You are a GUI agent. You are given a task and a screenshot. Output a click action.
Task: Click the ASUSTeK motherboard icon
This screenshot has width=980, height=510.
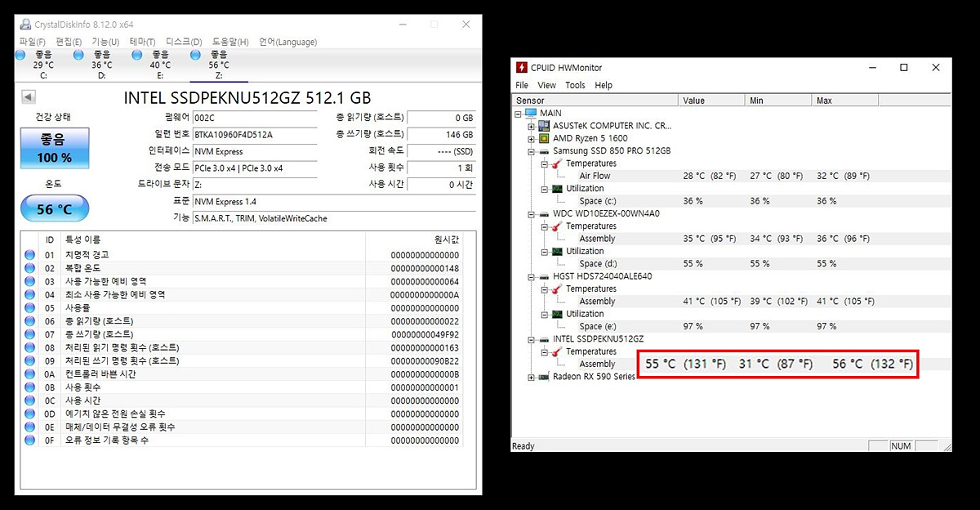[x=544, y=126]
